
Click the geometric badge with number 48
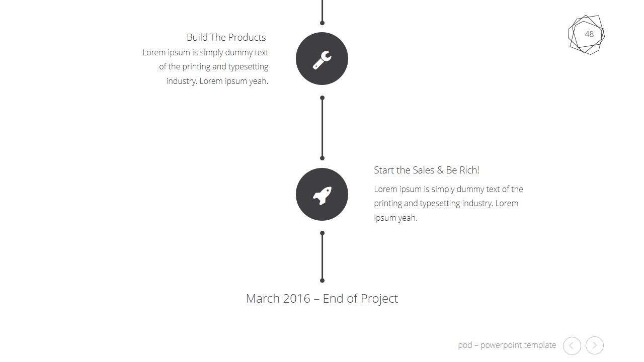(587, 34)
